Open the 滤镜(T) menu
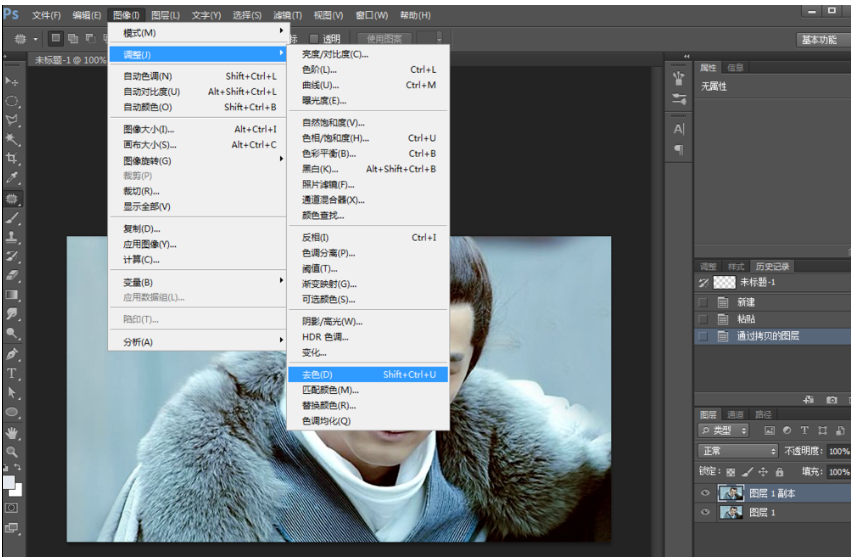This screenshot has height=557, width=856. pyautogui.click(x=287, y=15)
